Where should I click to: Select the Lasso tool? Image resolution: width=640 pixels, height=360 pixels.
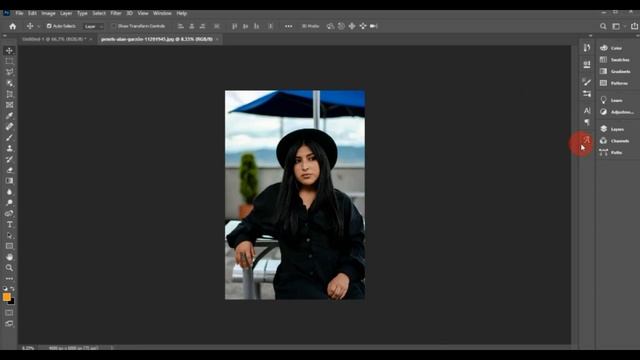point(9,72)
